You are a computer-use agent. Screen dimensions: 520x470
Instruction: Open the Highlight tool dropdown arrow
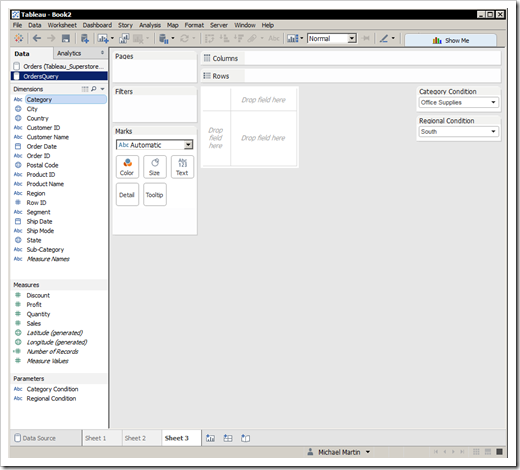click(393, 38)
